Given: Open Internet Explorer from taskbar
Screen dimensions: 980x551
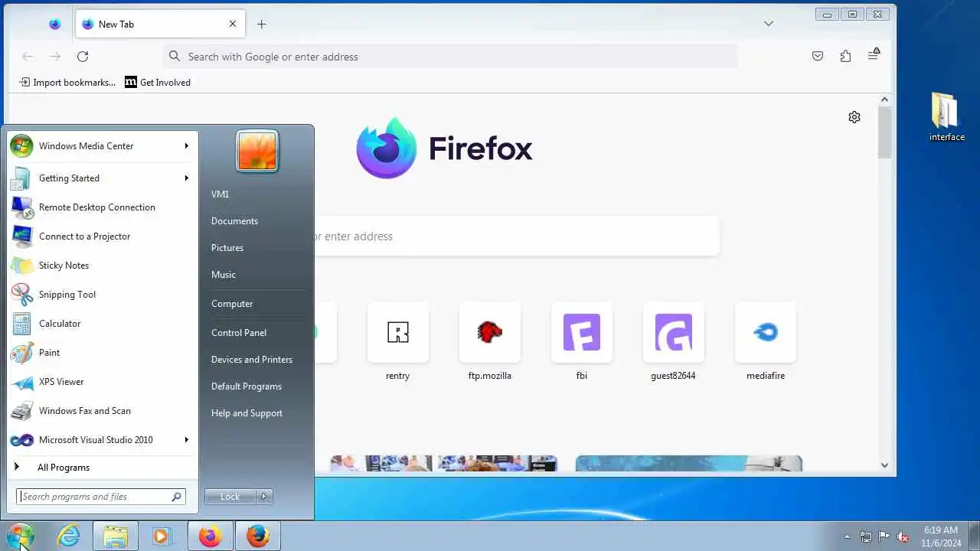Looking at the screenshot, I should pyautogui.click(x=69, y=536).
